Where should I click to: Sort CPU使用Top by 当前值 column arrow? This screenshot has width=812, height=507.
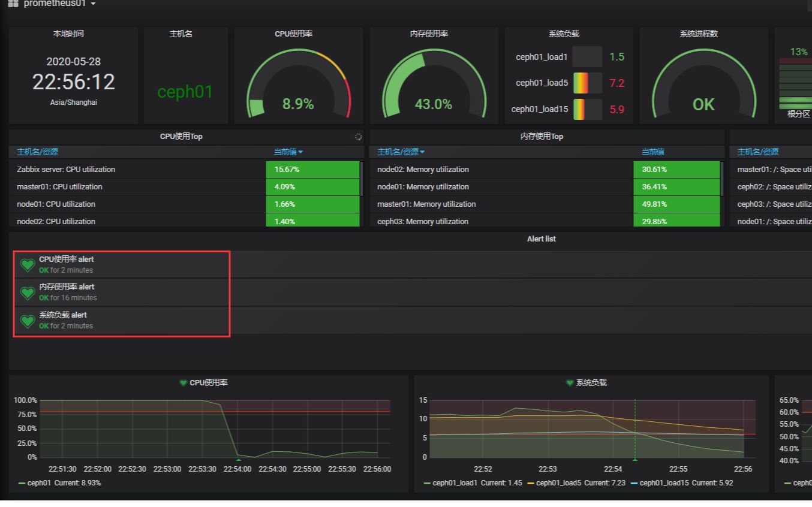tap(300, 152)
